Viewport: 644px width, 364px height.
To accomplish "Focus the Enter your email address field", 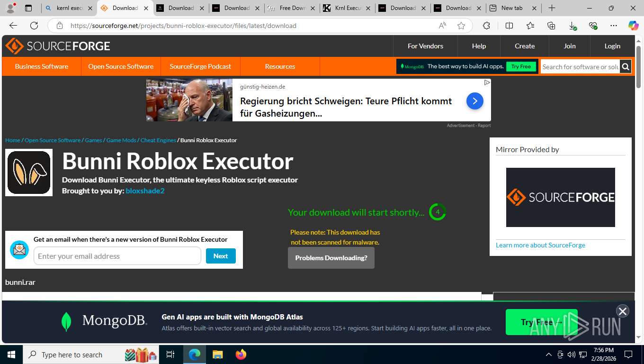I will pos(117,256).
